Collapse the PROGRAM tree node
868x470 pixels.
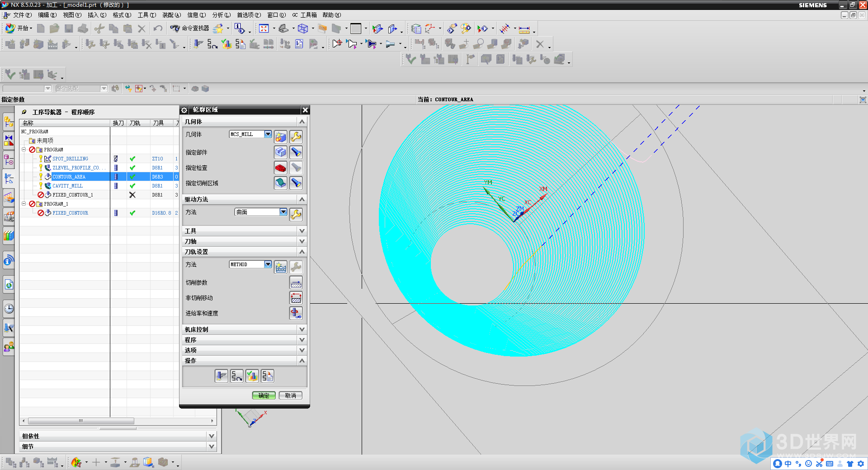tap(24, 150)
